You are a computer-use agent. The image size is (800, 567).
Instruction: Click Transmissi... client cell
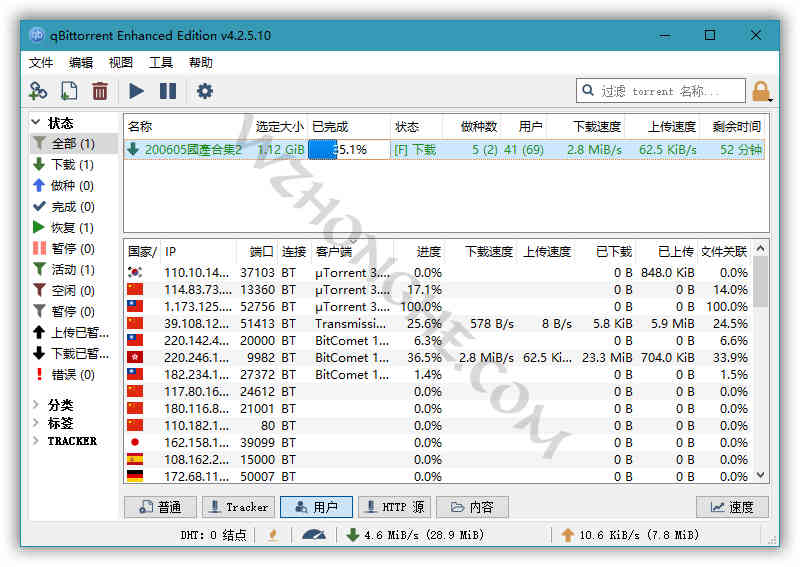pos(351,324)
